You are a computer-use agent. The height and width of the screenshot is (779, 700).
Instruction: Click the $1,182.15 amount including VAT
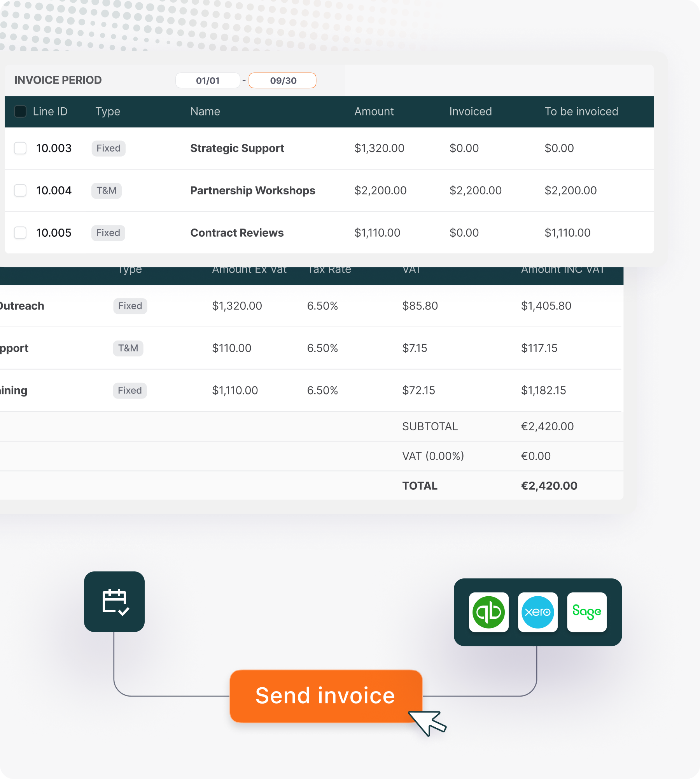click(x=543, y=390)
